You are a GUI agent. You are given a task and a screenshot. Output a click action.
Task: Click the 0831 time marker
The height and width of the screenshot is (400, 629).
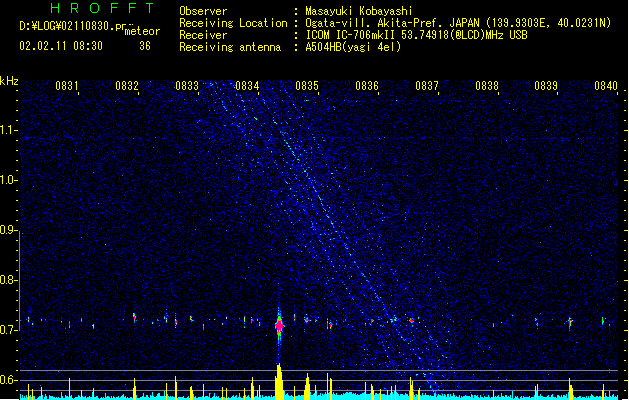67,86
